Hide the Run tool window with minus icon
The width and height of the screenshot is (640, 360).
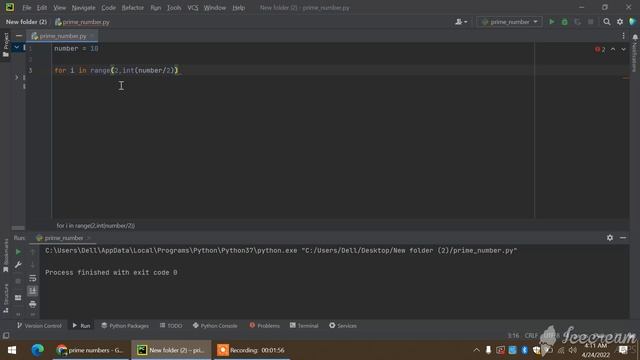click(623, 238)
